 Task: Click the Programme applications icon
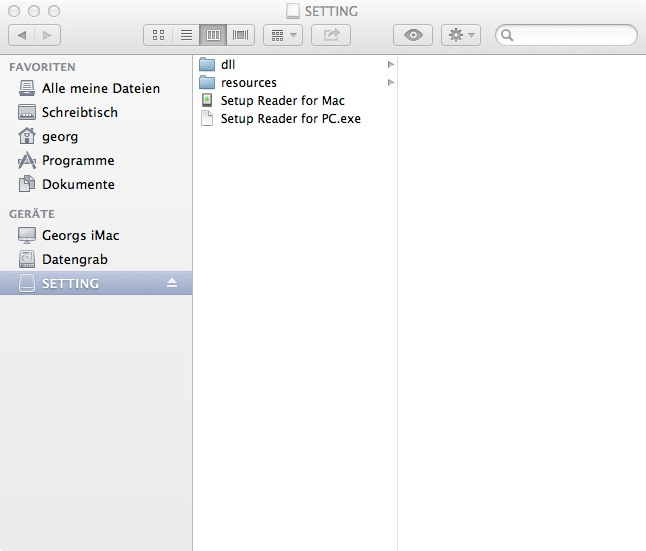click(27, 160)
